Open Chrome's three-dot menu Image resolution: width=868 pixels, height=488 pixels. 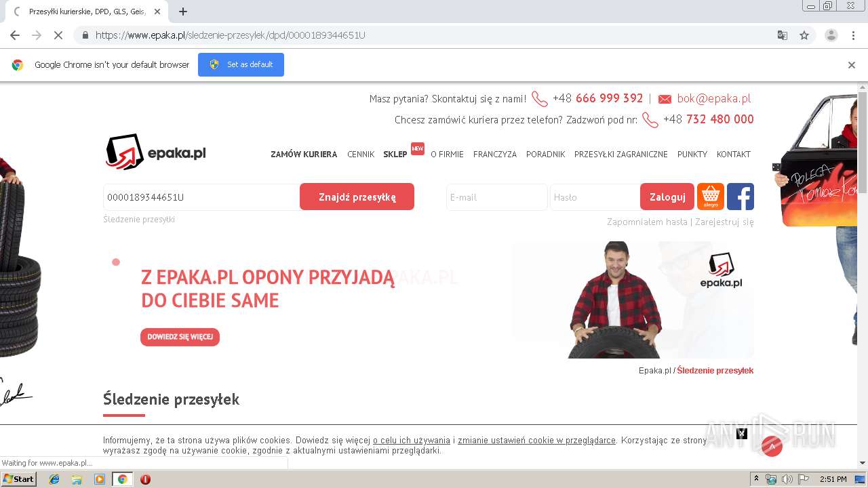tap(853, 35)
